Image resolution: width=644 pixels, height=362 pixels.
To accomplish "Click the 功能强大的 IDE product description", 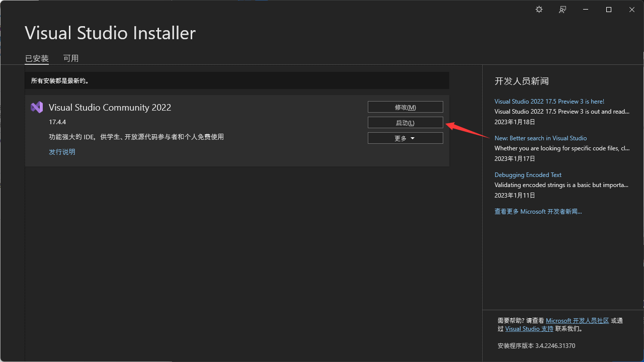I will pyautogui.click(x=136, y=137).
